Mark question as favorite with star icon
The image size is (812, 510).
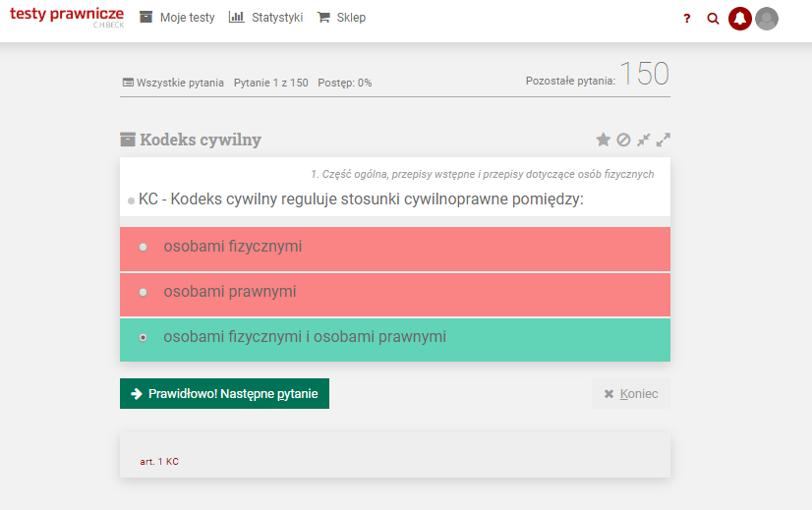(x=603, y=140)
